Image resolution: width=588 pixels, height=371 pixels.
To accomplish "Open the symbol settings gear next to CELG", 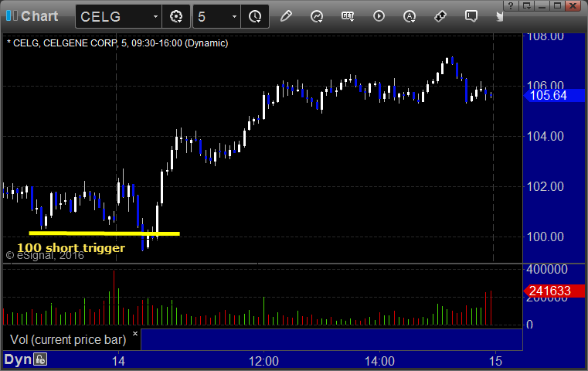I will tap(176, 16).
